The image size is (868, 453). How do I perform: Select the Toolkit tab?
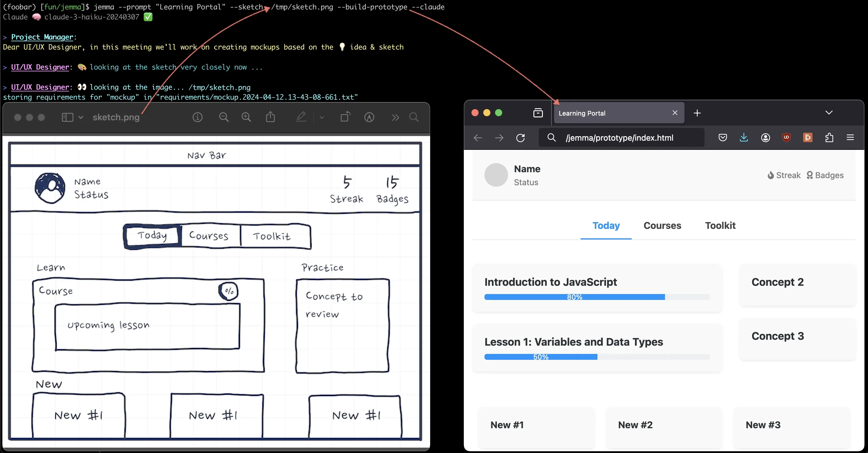click(x=720, y=226)
